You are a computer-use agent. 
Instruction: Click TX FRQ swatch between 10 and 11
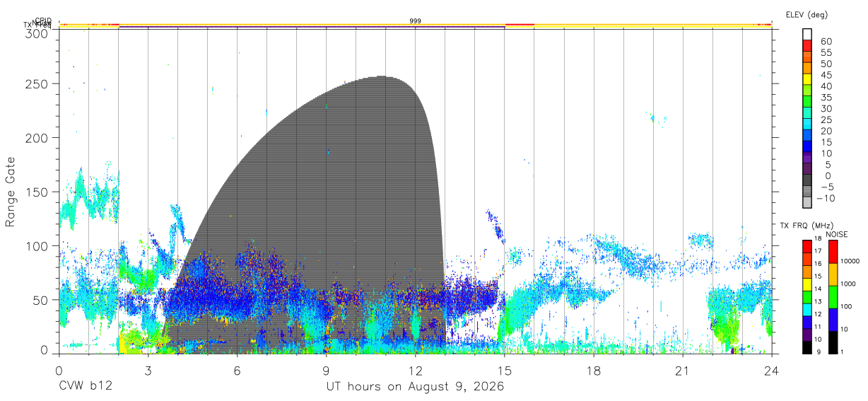coord(807,335)
